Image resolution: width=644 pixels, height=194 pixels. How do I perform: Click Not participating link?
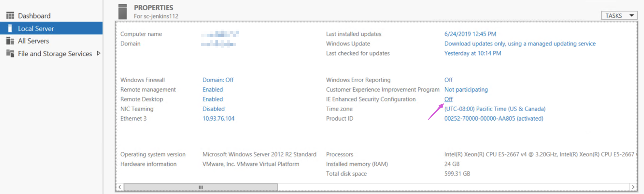click(x=466, y=89)
